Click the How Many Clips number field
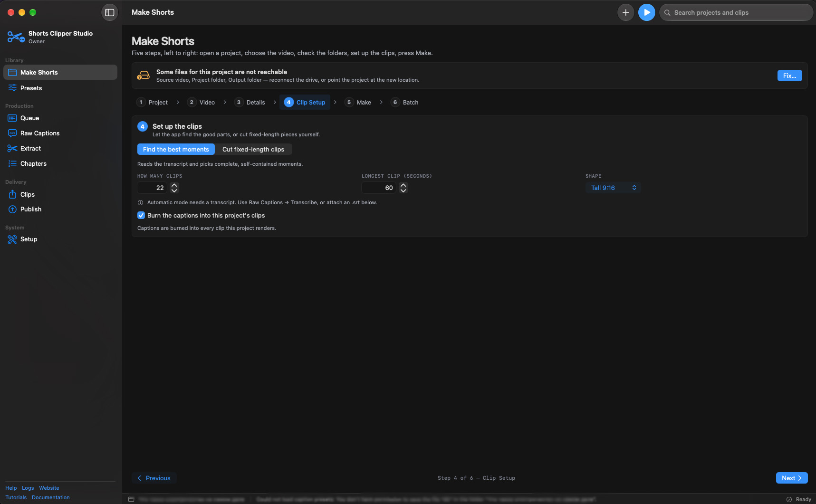The image size is (816, 504). pos(152,188)
